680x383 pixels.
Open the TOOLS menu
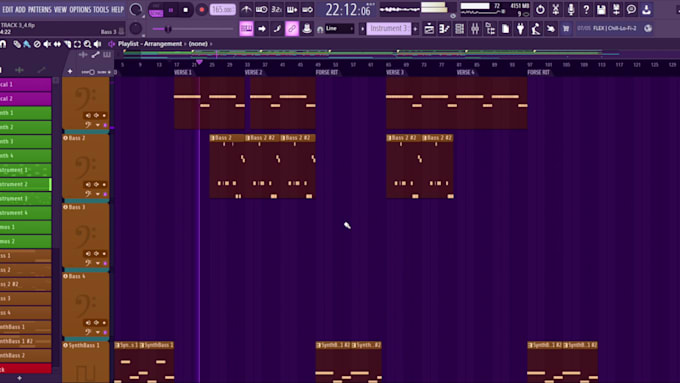coord(101,10)
